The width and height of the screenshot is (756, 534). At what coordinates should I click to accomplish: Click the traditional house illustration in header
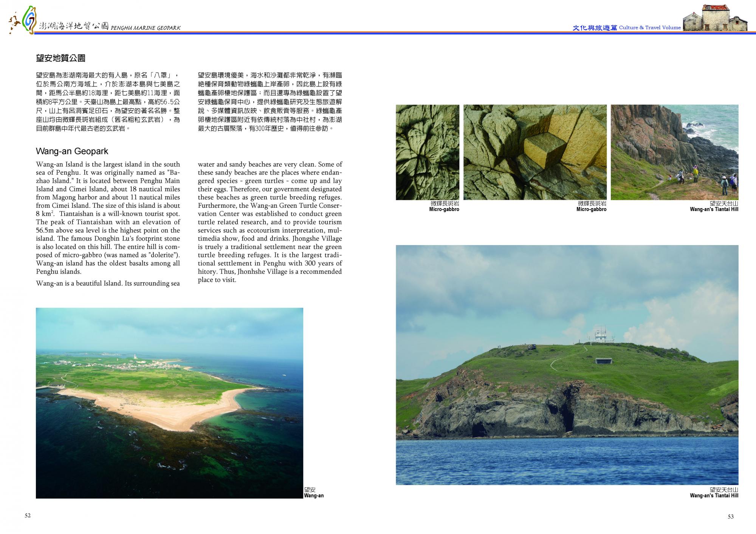click(715, 18)
